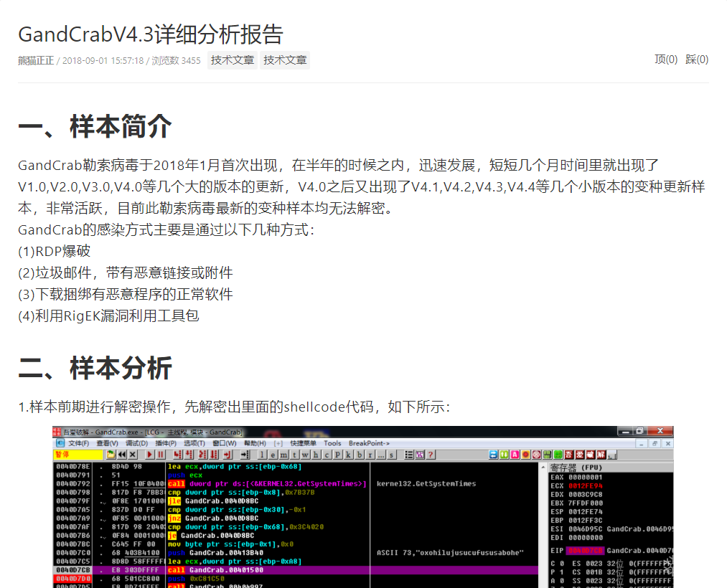
Task: Click the restart (rewind) debugger icon
Action: pos(122,455)
